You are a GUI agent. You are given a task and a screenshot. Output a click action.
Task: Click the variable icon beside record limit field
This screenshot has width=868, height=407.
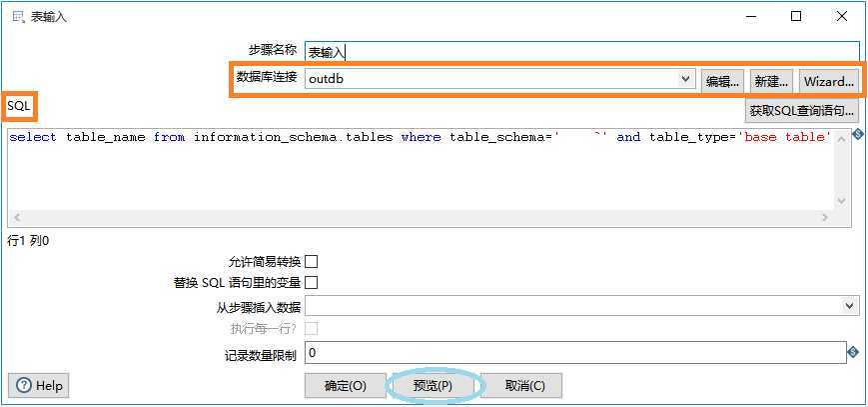point(853,352)
